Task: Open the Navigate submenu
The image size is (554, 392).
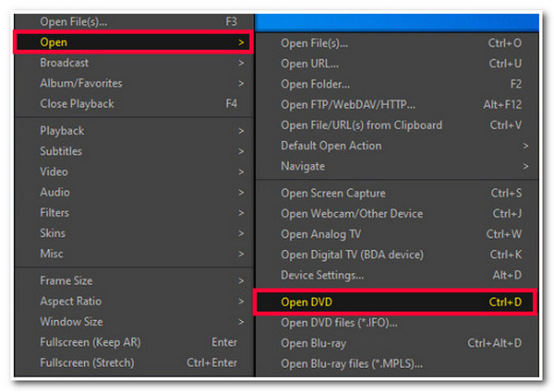Action: tap(396, 166)
